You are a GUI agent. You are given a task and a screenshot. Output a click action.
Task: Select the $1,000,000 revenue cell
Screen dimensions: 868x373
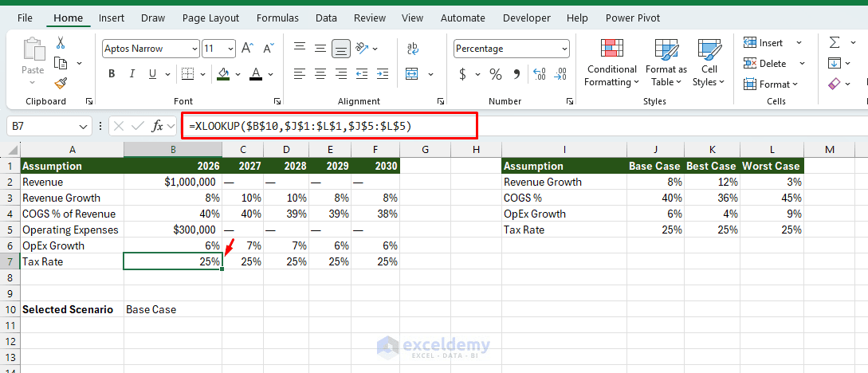(x=173, y=182)
